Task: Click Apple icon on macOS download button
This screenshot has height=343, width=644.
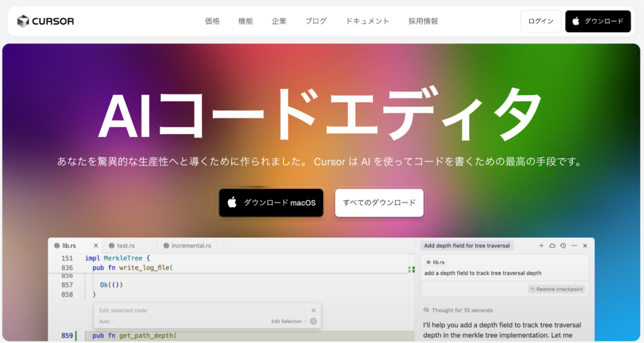Action: [233, 202]
